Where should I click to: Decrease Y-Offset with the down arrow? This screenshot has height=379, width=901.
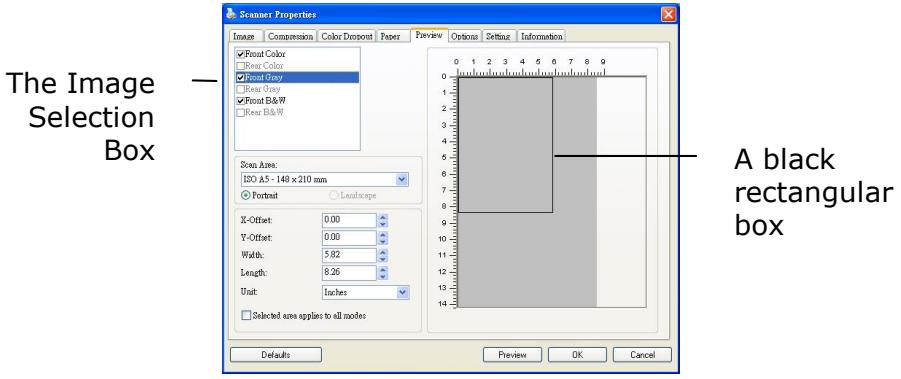click(384, 241)
